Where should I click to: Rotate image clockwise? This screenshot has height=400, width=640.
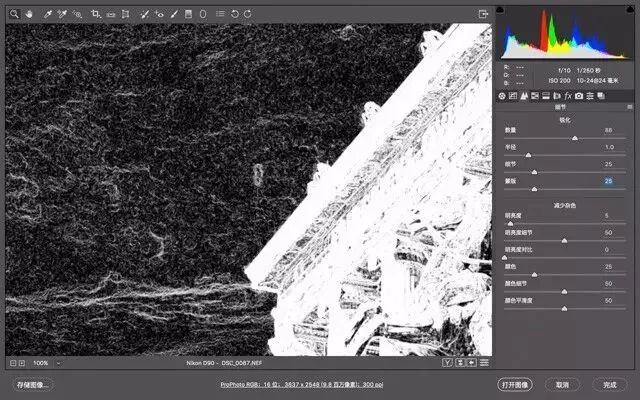pos(248,14)
